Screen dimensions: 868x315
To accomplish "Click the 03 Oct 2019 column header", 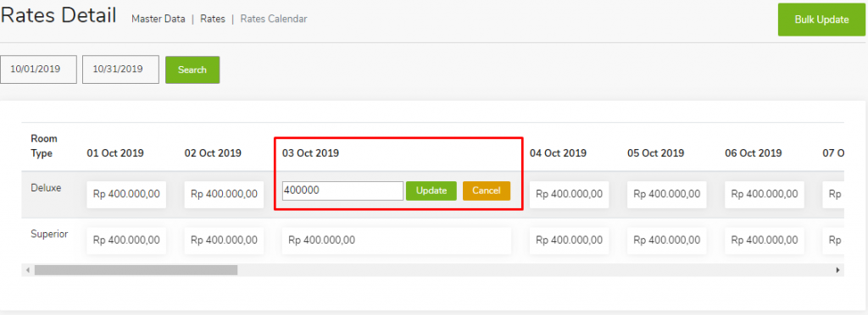I will point(310,153).
